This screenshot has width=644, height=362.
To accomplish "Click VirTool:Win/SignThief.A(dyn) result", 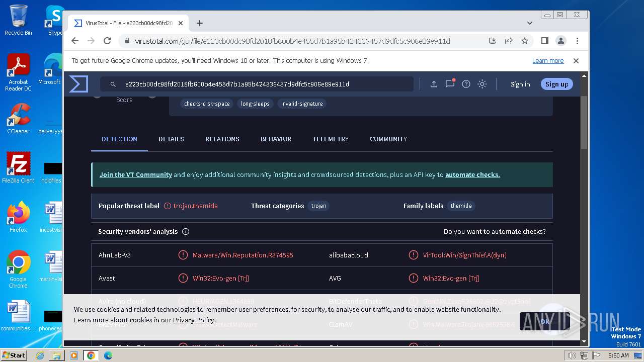I will click(465, 255).
